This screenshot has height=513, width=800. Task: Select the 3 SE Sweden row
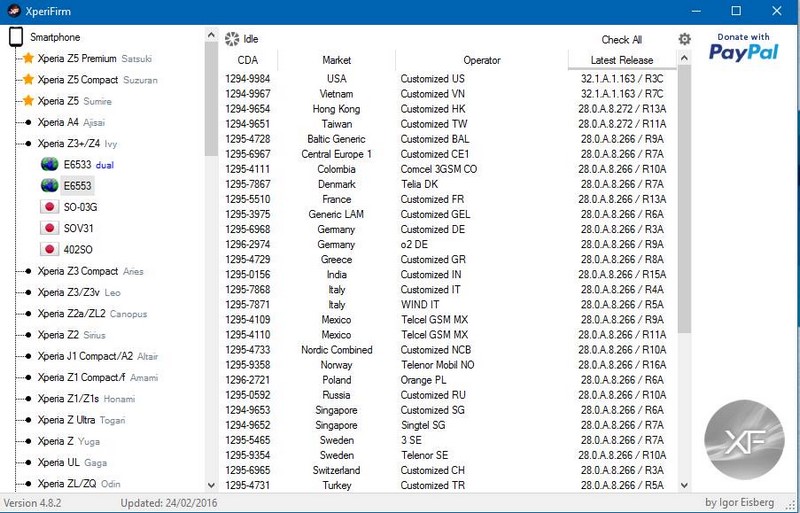448,440
